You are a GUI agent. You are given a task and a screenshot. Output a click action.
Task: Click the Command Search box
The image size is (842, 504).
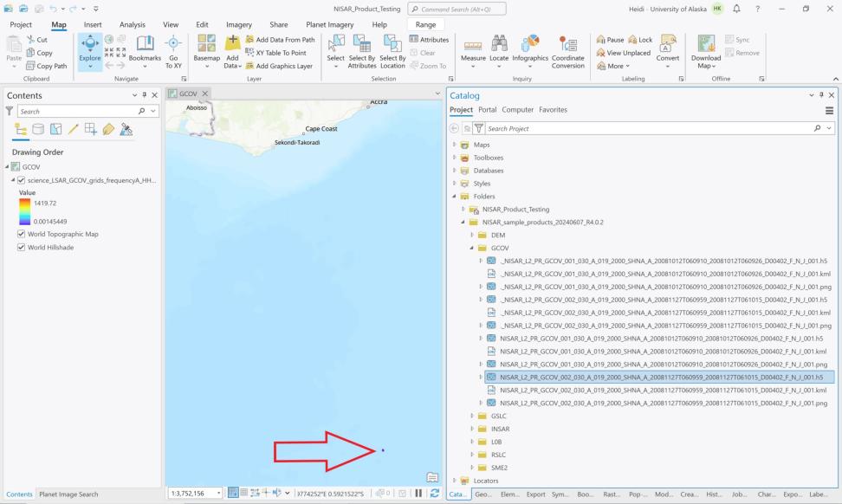[457, 10]
